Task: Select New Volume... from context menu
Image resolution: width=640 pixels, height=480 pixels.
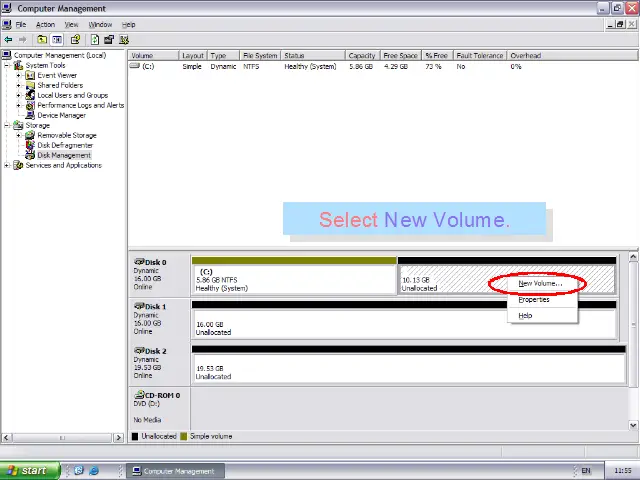Action: pyautogui.click(x=542, y=283)
